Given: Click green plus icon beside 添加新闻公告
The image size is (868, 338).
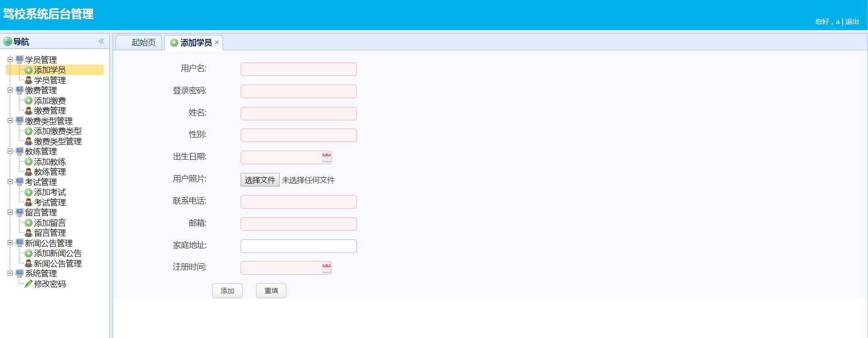Looking at the screenshot, I should pos(28,253).
